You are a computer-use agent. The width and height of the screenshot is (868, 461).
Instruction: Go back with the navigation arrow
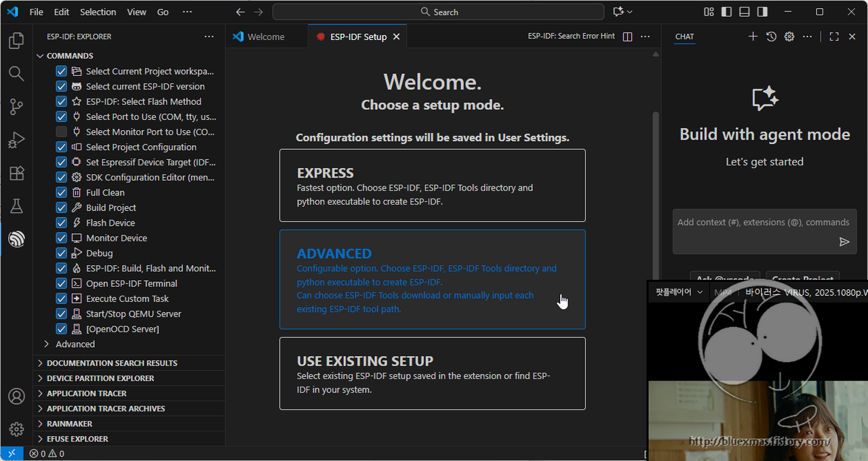[240, 12]
